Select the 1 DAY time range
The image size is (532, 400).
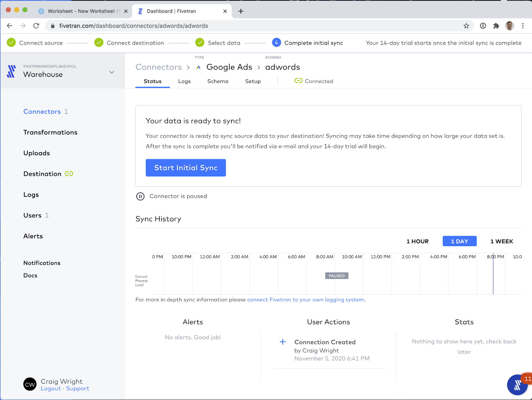(459, 241)
